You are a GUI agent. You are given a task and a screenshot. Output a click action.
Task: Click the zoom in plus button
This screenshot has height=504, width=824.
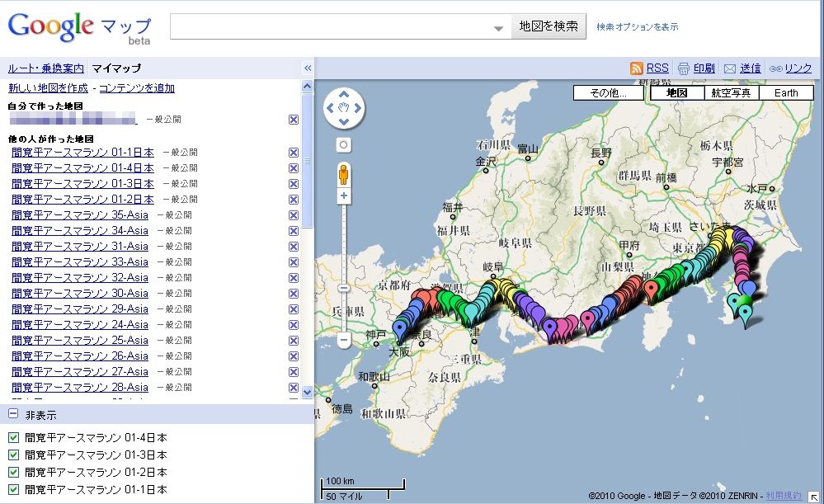(x=344, y=196)
